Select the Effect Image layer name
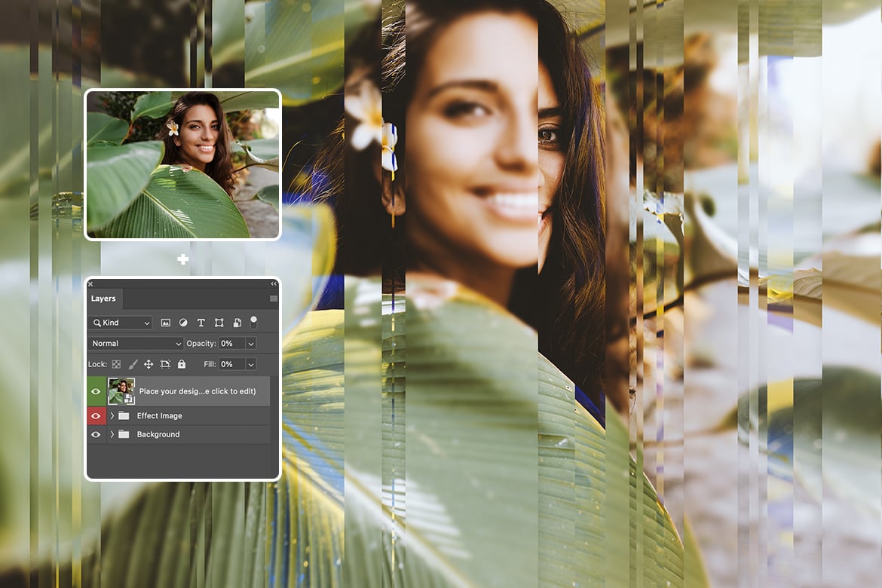This screenshot has width=882, height=588. coord(160,416)
